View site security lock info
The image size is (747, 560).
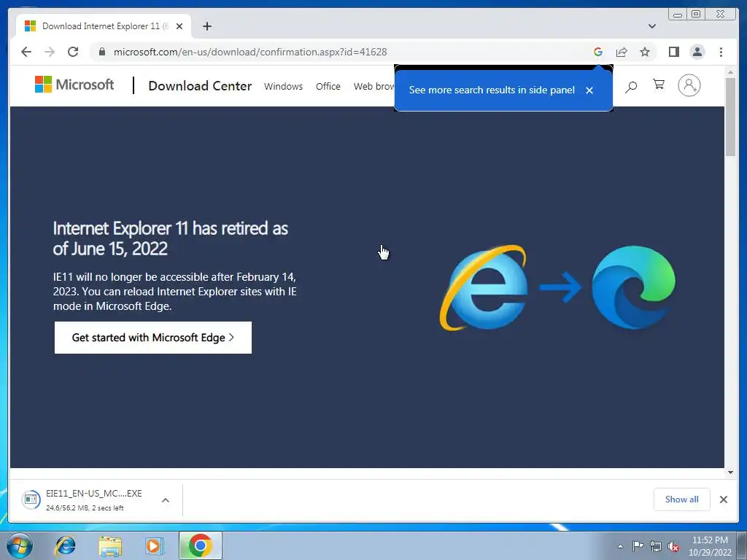[101, 52]
